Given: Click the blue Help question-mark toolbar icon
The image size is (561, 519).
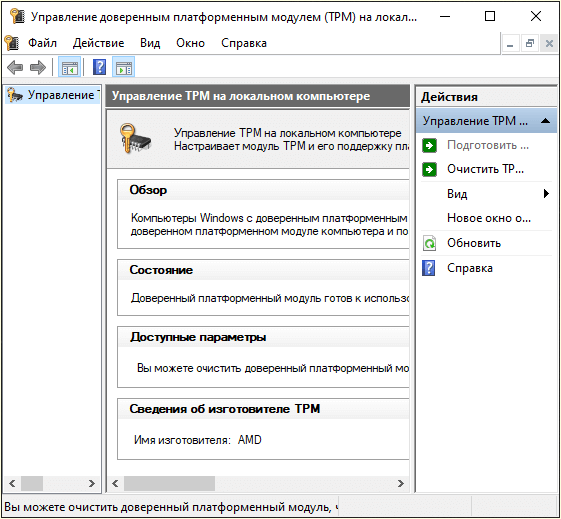Looking at the screenshot, I should pyautogui.click(x=99, y=67).
